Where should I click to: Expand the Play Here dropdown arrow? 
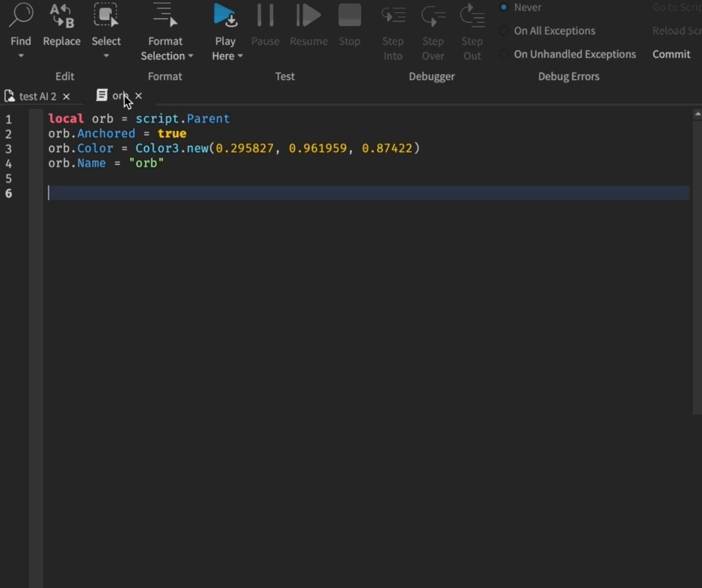240,56
